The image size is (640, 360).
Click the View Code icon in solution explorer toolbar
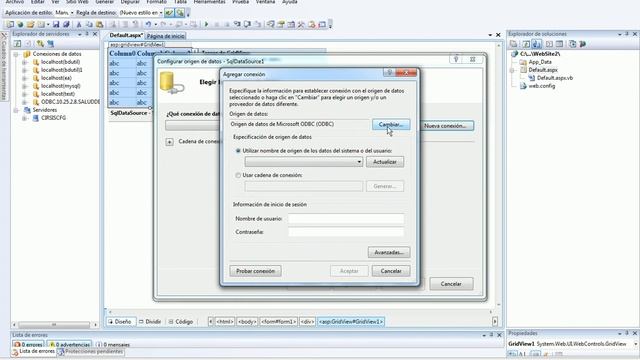point(549,44)
